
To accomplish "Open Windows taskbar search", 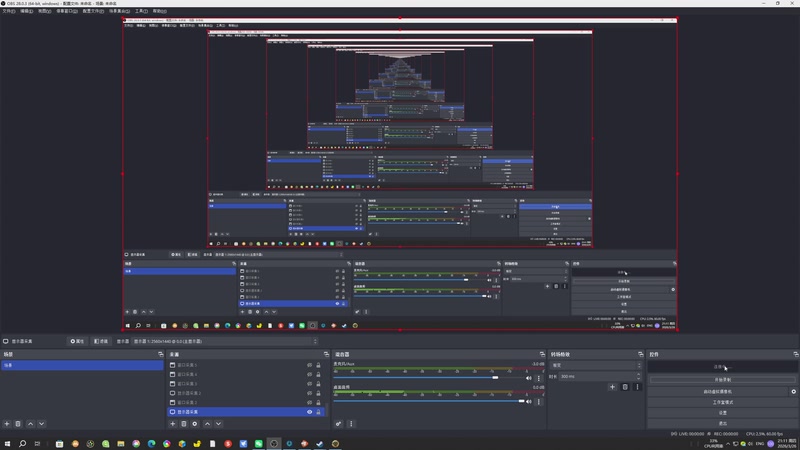I will pyautogui.click(x=22, y=444).
